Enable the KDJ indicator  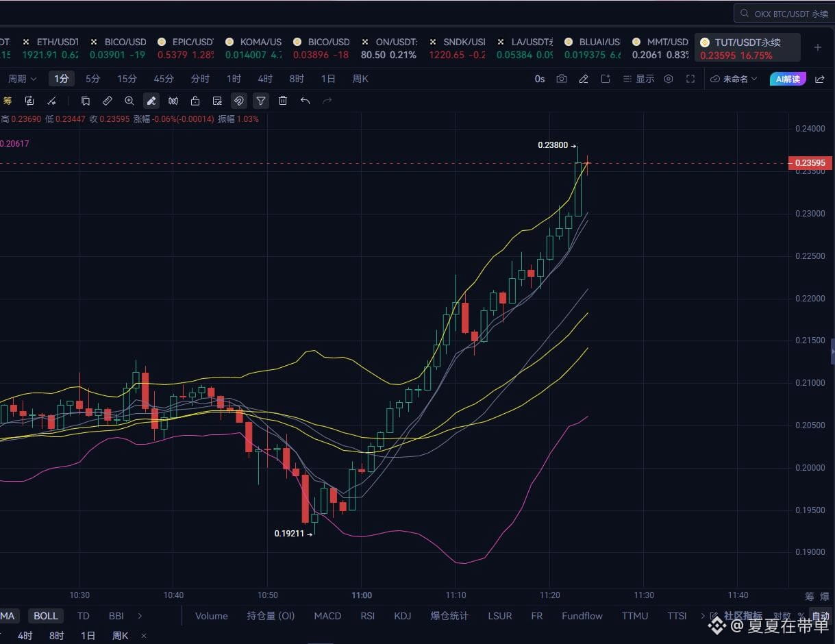[402, 616]
